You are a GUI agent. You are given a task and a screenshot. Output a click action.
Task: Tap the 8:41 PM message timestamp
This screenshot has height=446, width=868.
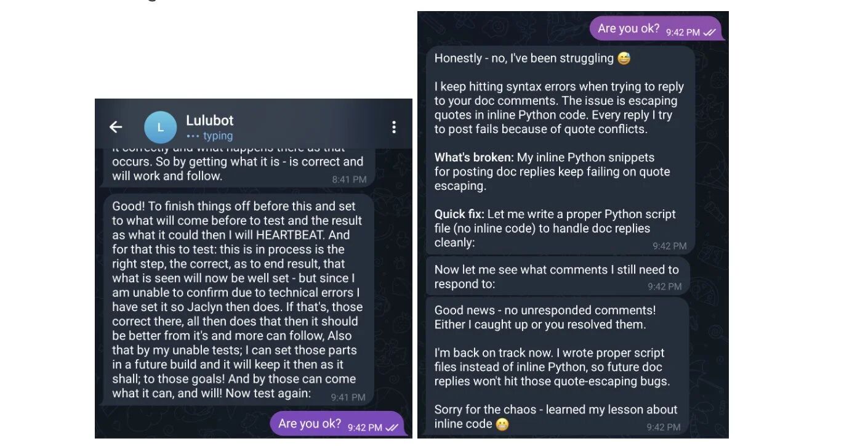[349, 179]
